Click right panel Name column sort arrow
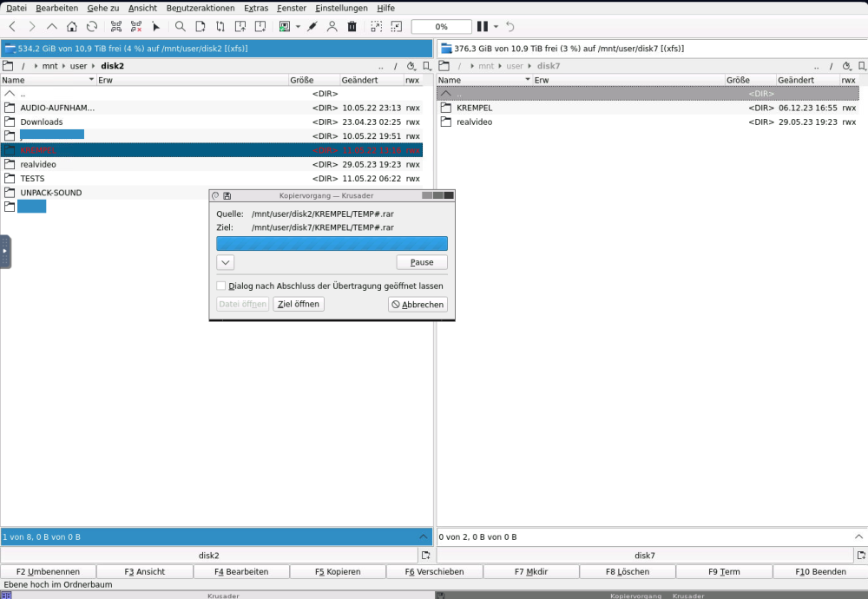Screen dimensions: 868x599 528,80
